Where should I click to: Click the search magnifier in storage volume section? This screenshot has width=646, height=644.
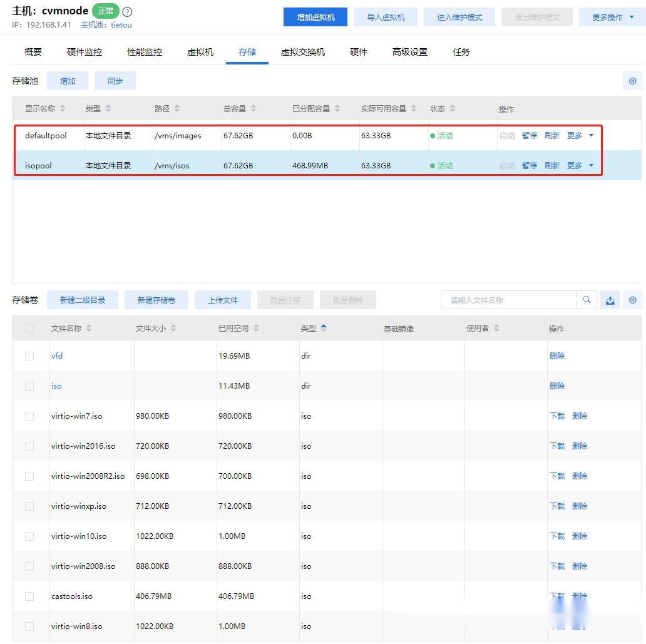click(587, 300)
